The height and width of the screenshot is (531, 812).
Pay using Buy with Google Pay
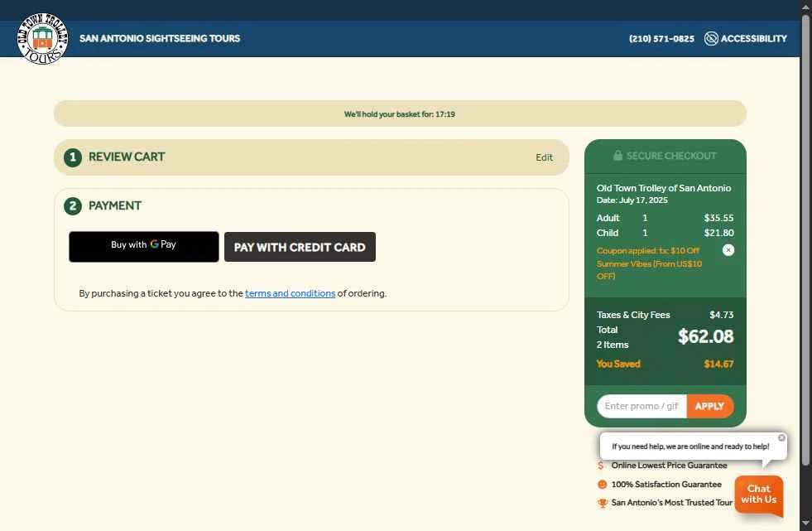pyautogui.click(x=143, y=247)
